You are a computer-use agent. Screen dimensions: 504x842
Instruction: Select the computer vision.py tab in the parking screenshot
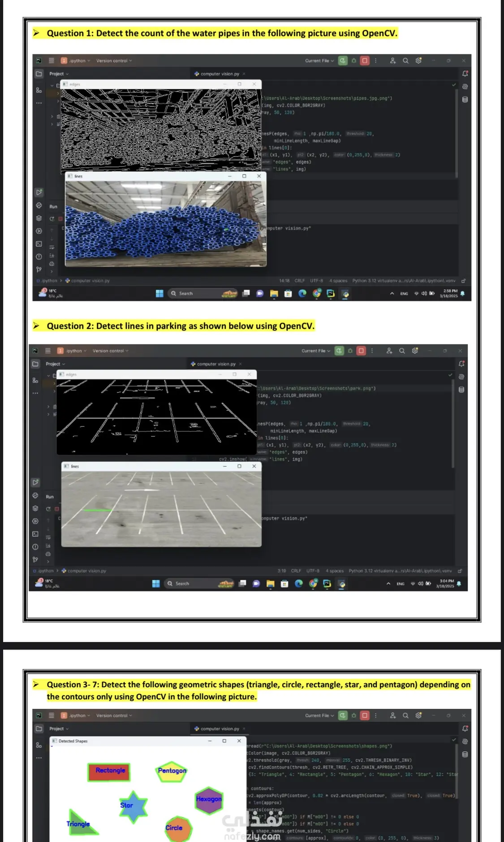[x=216, y=364]
